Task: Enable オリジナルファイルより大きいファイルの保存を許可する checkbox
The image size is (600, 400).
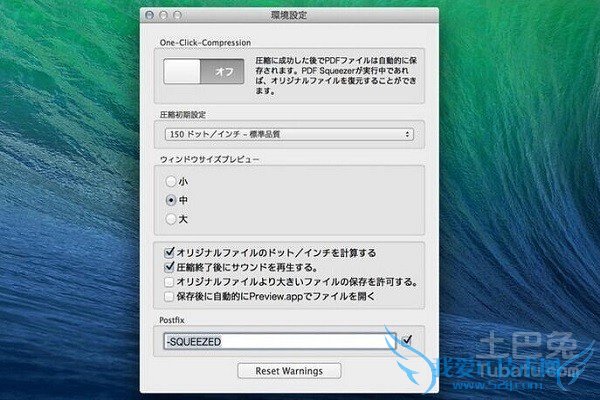Action: click(x=169, y=282)
